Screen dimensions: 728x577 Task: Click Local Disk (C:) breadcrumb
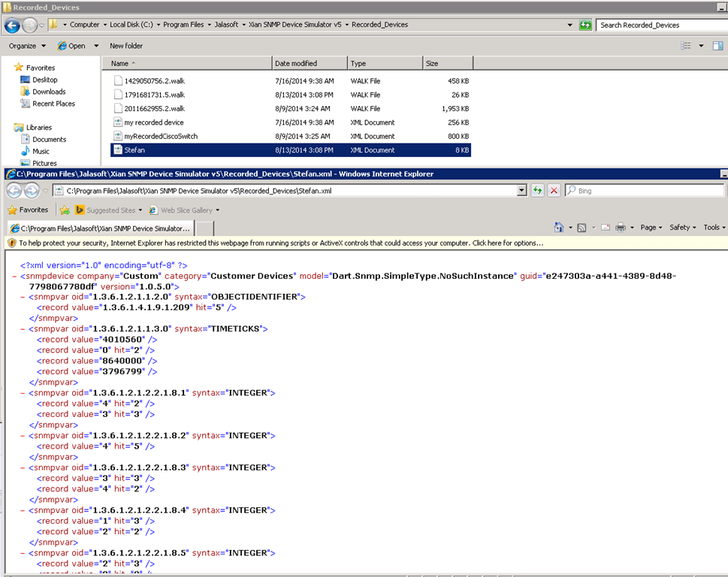[x=131, y=25]
